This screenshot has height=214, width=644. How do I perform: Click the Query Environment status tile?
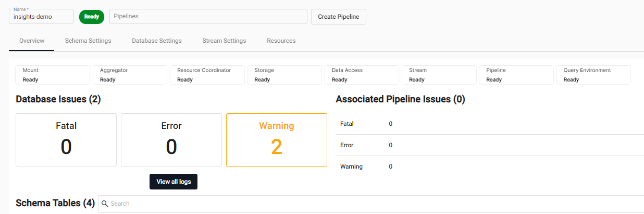point(593,75)
